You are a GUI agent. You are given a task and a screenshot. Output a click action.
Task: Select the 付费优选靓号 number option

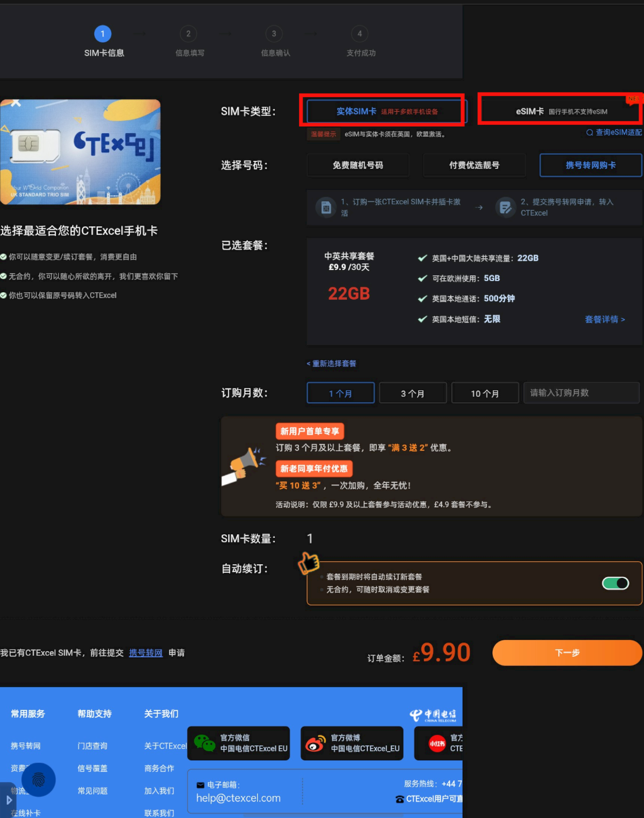tap(474, 165)
